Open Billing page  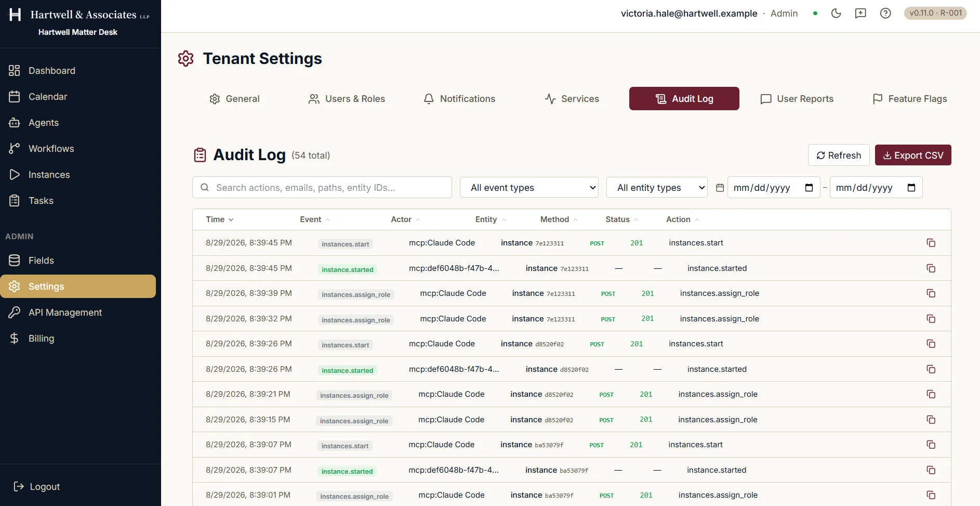click(78, 339)
